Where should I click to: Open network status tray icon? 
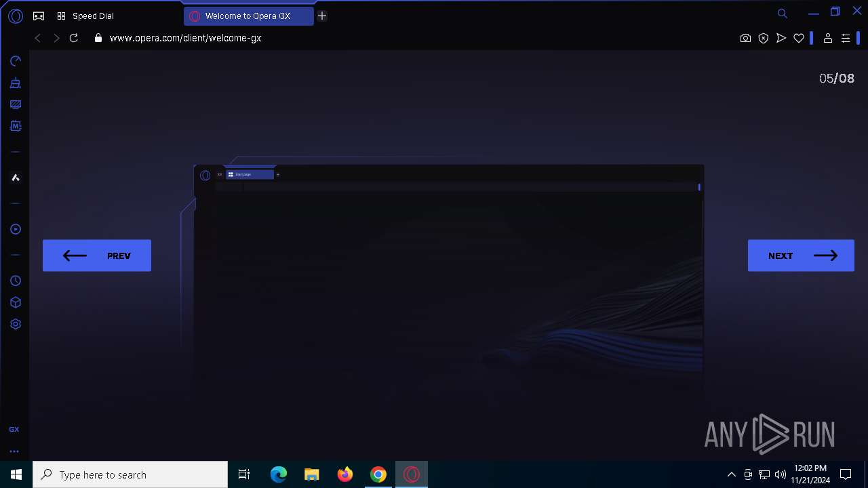pyautogui.click(x=764, y=474)
